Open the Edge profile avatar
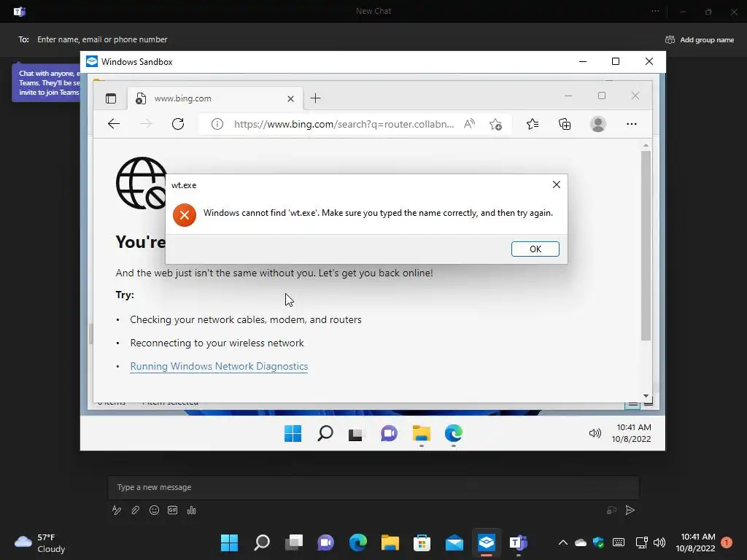 (598, 124)
